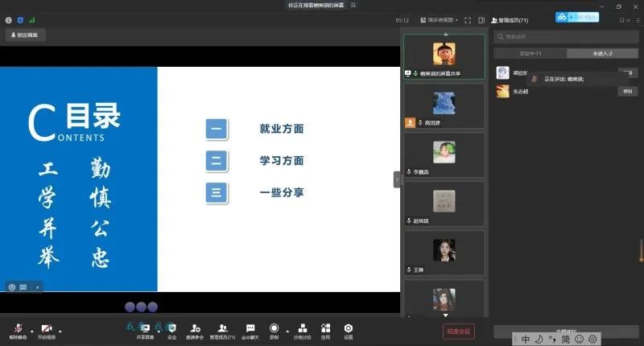This screenshot has height=346, width=644.
Task: Open the 会中聊天 chat panel
Action: [x=250, y=330]
